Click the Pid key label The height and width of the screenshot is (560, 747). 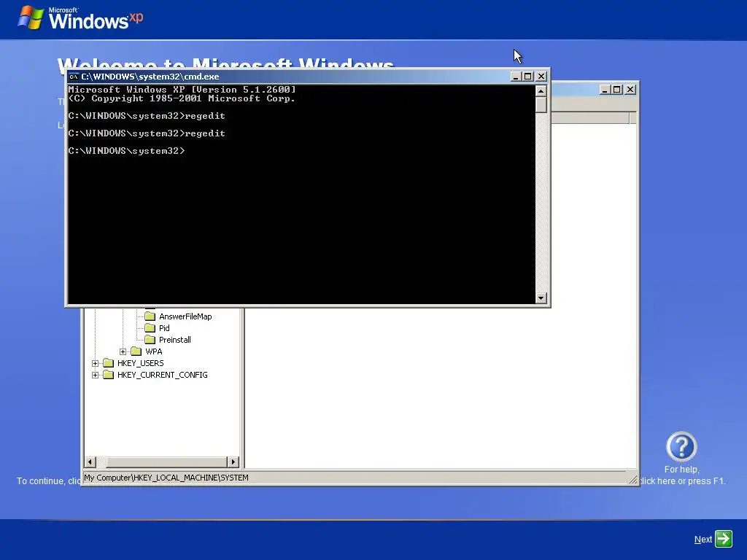pos(164,328)
